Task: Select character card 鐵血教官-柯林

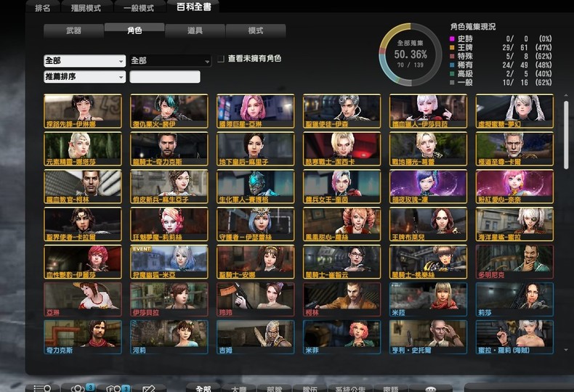Action: (x=83, y=187)
